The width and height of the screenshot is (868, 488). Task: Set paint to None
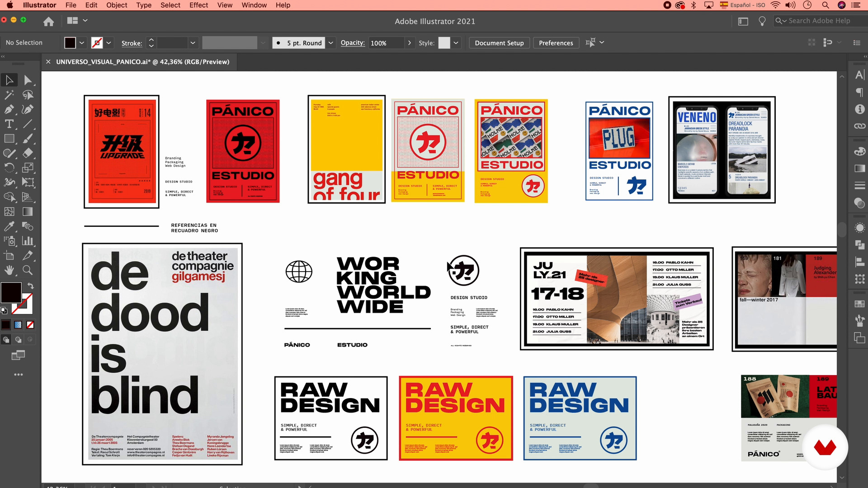(30, 325)
